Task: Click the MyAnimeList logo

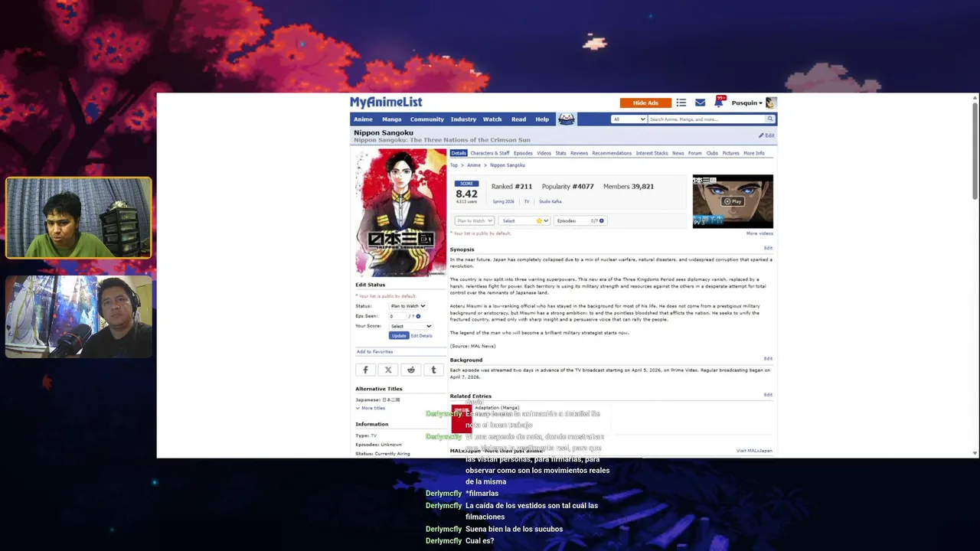Action: point(386,103)
